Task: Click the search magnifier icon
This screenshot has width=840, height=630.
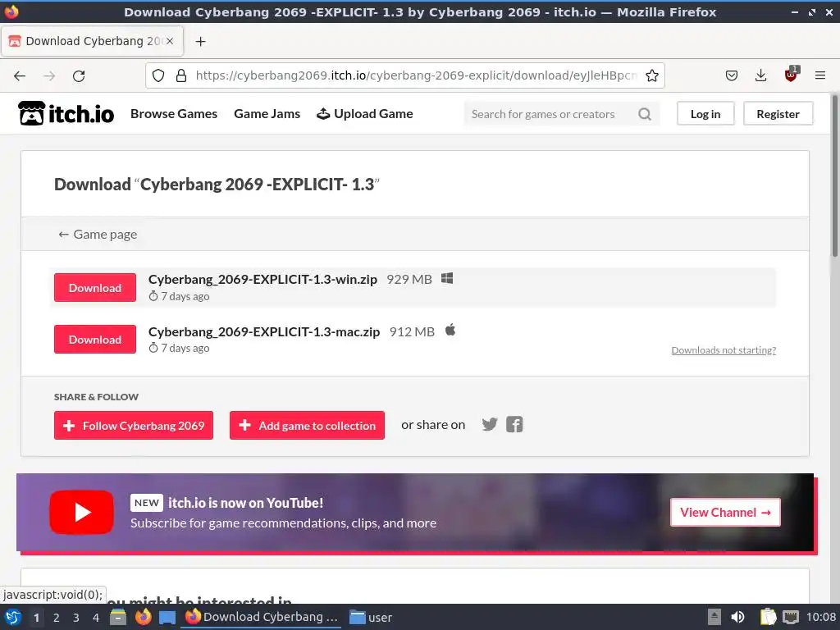Action: 645,114
